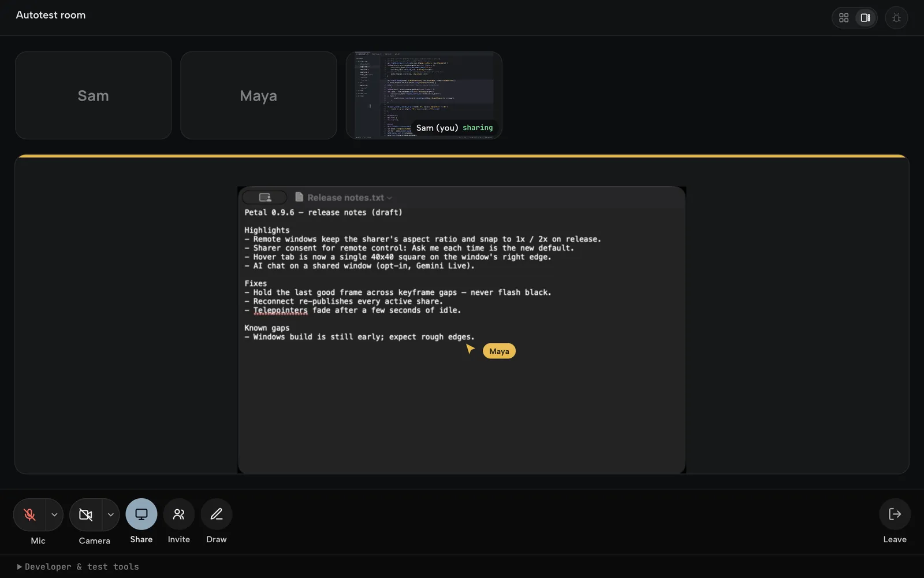The image size is (924, 578).
Task: Open the Invite people button
Action: point(179,514)
